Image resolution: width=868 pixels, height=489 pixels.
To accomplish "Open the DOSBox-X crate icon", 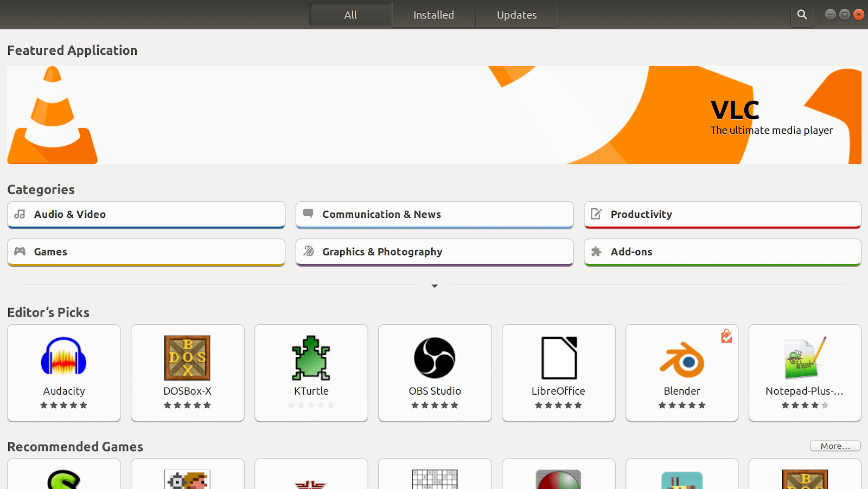I will 187,358.
